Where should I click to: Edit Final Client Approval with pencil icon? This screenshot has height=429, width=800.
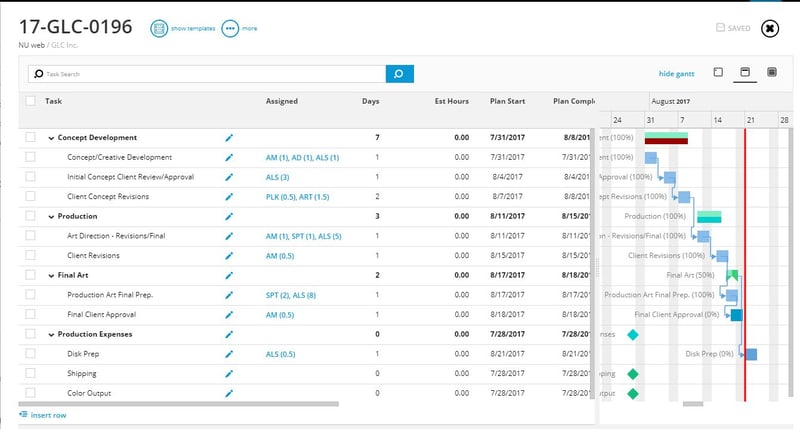pyautogui.click(x=229, y=315)
